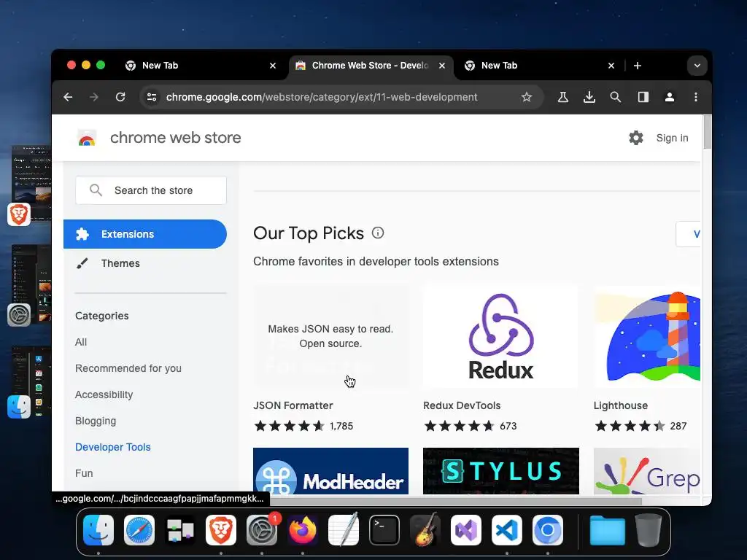The image size is (747, 560).
Task: Open System Settings from the Dock
Action: pos(262,530)
